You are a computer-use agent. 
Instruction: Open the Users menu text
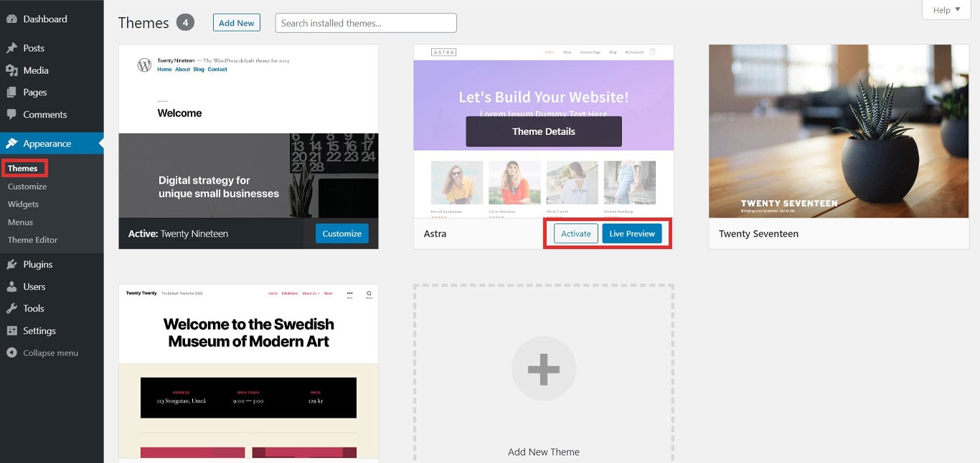34,287
